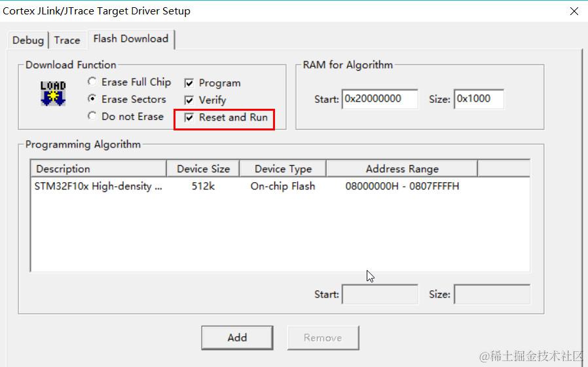This screenshot has height=367, width=588.
Task: Click the Address Range column header
Action: (x=402, y=168)
